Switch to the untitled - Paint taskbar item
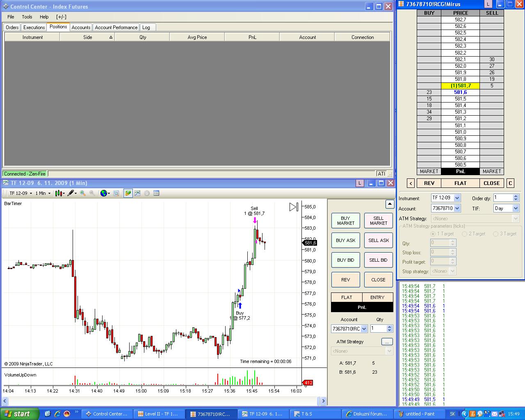The width and height of the screenshot is (525, 420). [x=419, y=414]
